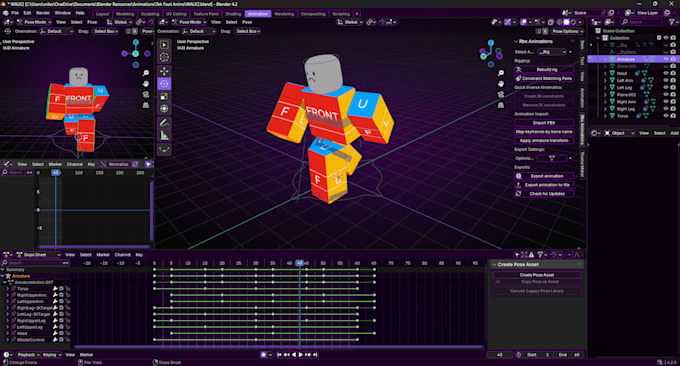The width and height of the screenshot is (680, 366).
Task: Jump to timeline start frame
Action: (279, 355)
